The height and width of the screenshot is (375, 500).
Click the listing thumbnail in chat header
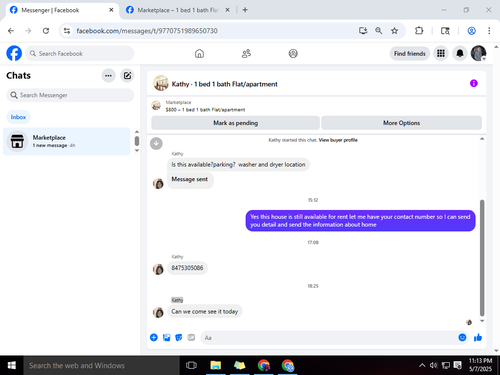161,83
